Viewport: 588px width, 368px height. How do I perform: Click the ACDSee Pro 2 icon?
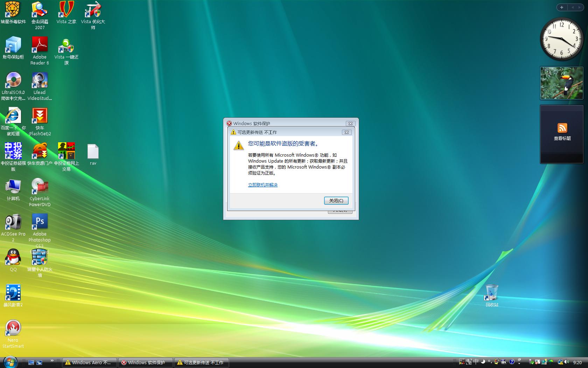13,228
